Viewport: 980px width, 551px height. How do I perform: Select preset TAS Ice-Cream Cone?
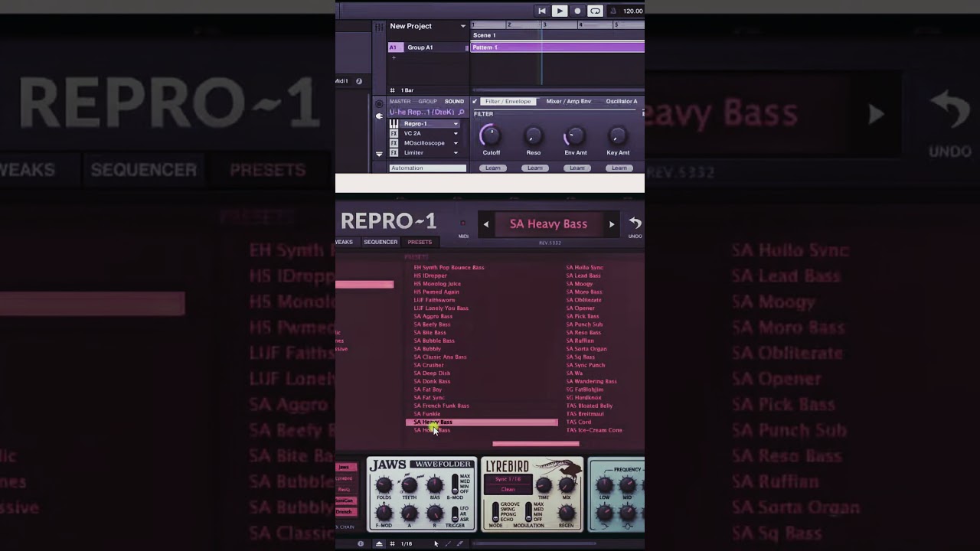tap(594, 430)
